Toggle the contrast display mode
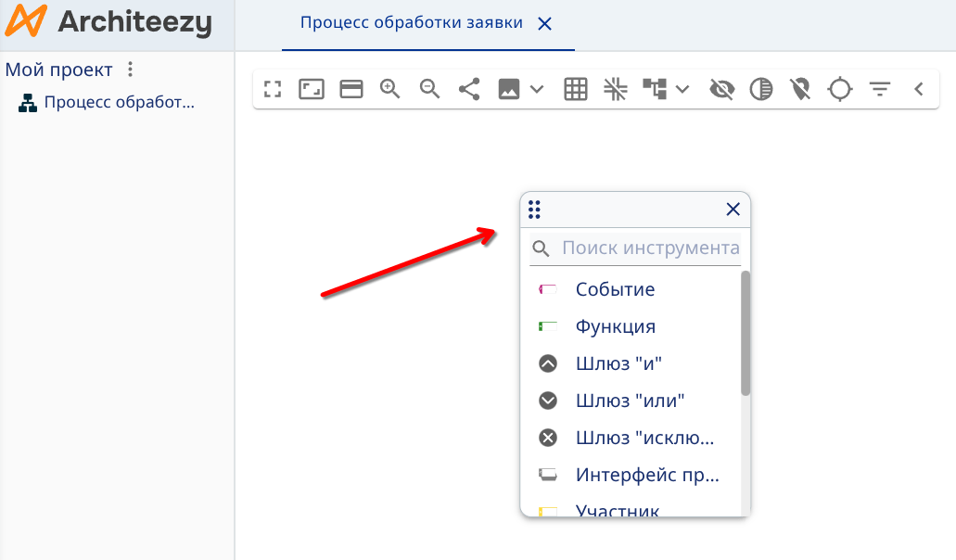The height and width of the screenshot is (560, 956). click(x=760, y=88)
